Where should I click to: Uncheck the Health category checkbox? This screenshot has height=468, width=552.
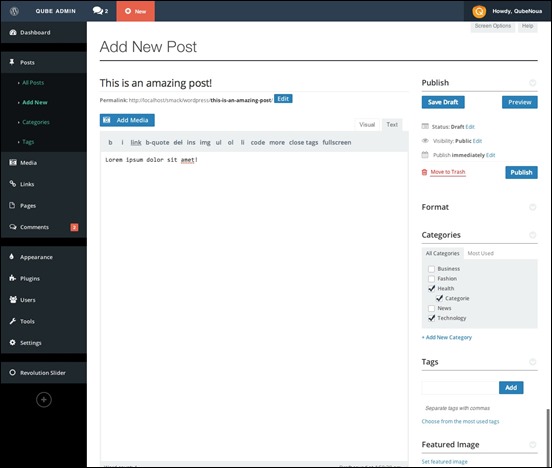tap(431, 288)
